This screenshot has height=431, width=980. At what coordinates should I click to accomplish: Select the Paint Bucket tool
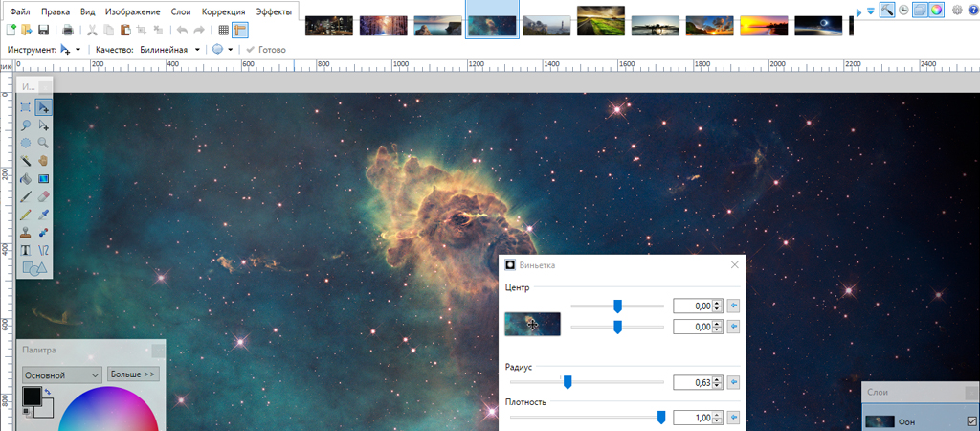(26, 179)
